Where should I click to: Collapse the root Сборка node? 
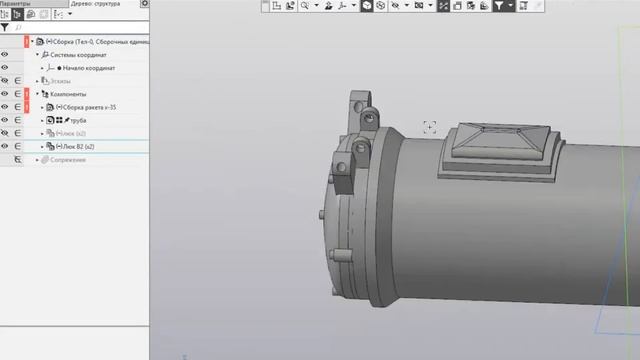pyautogui.click(x=32, y=42)
